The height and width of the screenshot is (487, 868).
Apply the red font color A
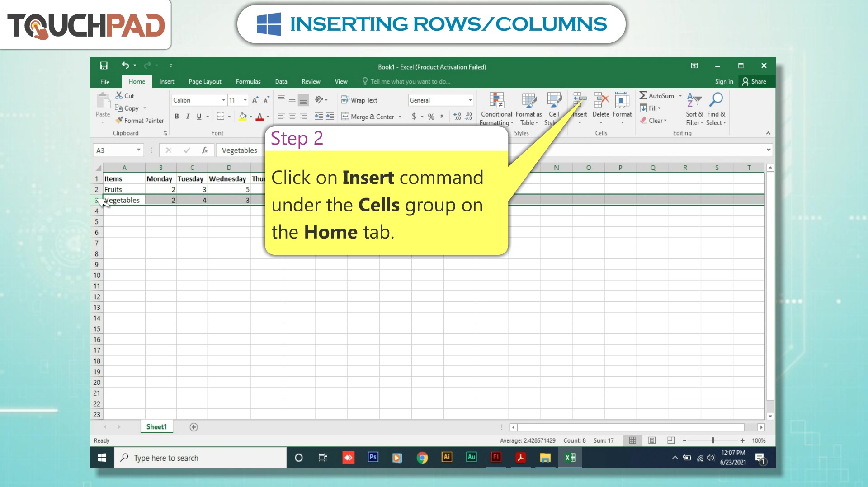[259, 117]
